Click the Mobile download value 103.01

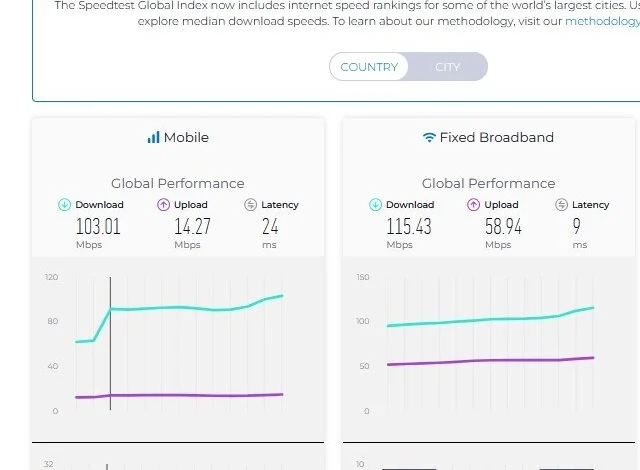pyautogui.click(x=98, y=226)
